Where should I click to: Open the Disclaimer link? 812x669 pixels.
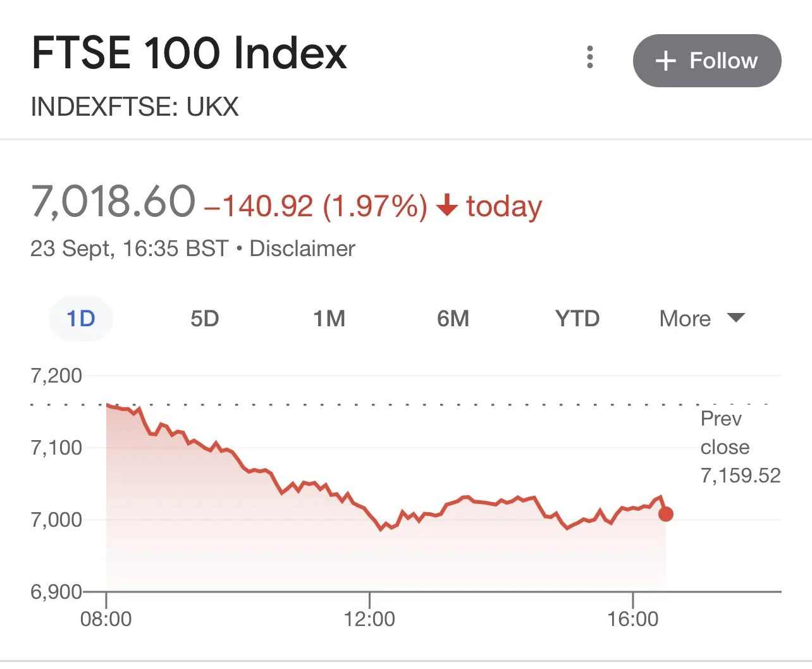click(x=302, y=249)
